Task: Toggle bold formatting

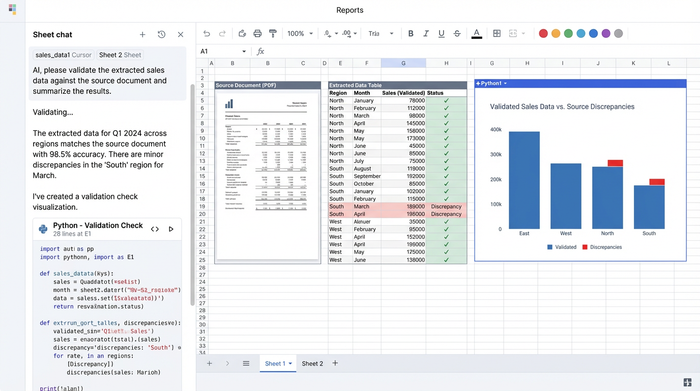Action: 411,33
